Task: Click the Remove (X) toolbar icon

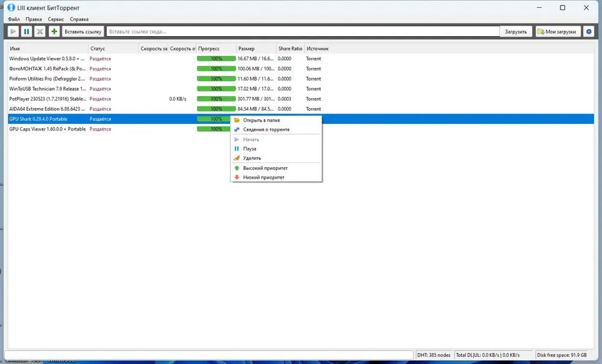Action: (40, 31)
